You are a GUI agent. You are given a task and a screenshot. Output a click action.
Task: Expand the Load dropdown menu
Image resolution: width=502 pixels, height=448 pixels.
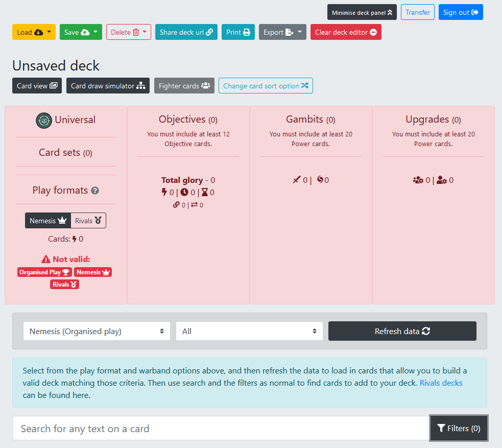[x=34, y=32]
